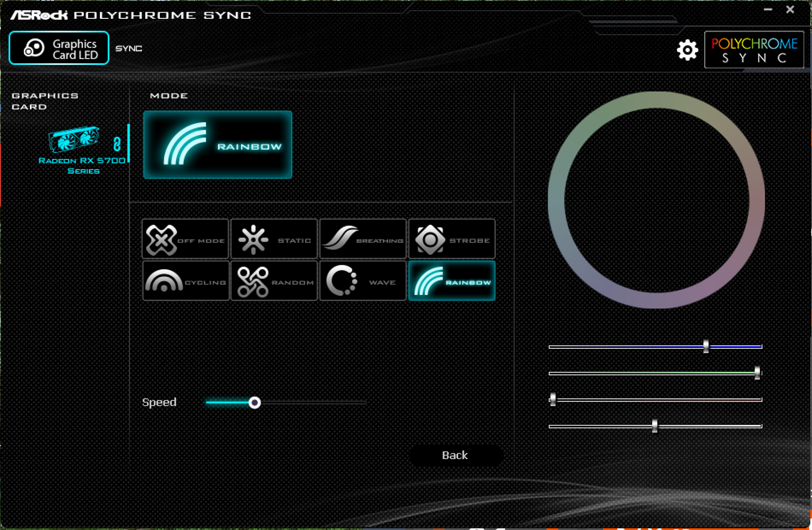812x530 pixels.
Task: Adjust the Speed slider handle
Action: 255,403
